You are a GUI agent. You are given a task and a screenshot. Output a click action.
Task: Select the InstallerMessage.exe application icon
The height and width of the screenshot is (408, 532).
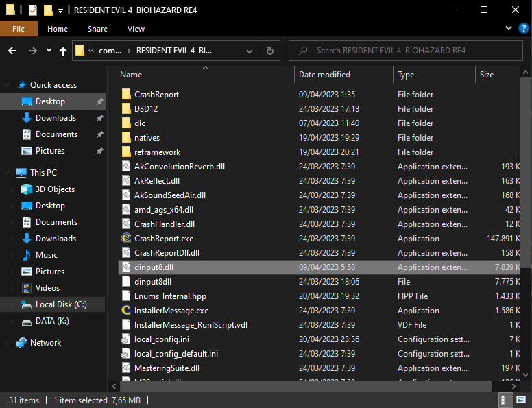point(126,310)
